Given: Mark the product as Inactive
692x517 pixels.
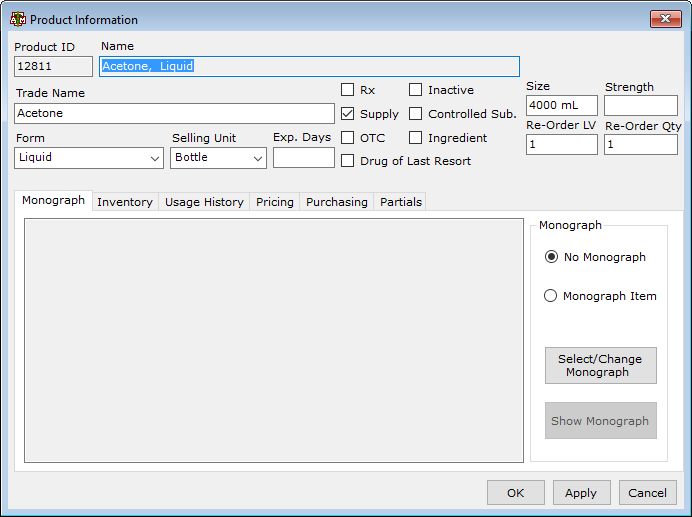Looking at the screenshot, I should 415,90.
